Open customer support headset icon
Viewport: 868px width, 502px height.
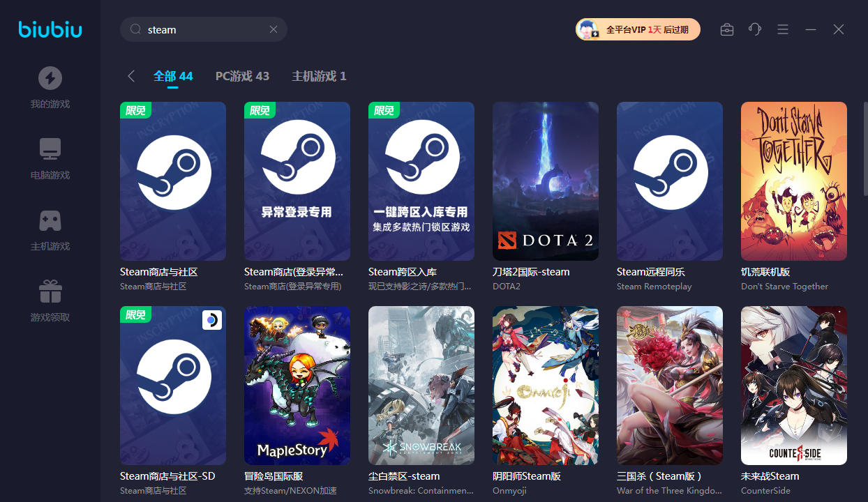coord(755,29)
